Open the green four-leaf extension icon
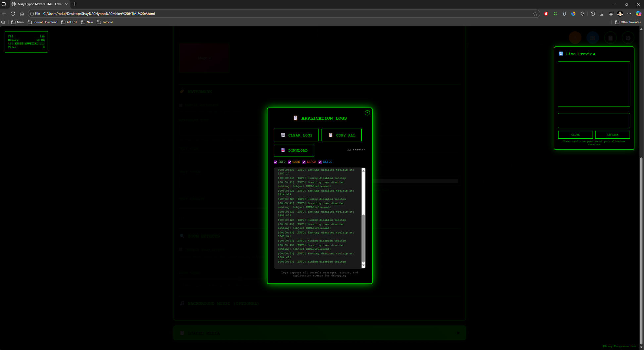644x350 pixels. [x=555, y=14]
